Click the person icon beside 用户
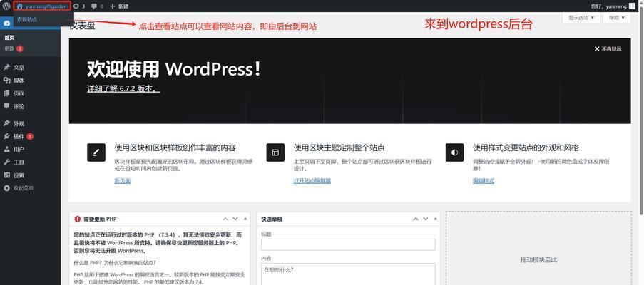 coord(6,149)
